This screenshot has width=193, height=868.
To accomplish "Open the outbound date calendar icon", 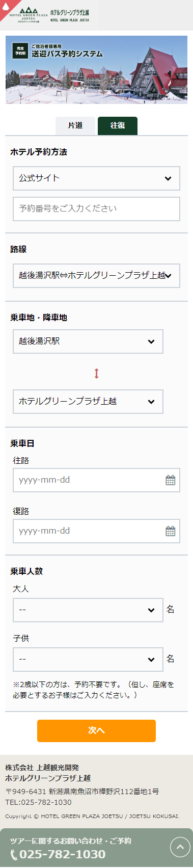I will [x=171, y=480].
